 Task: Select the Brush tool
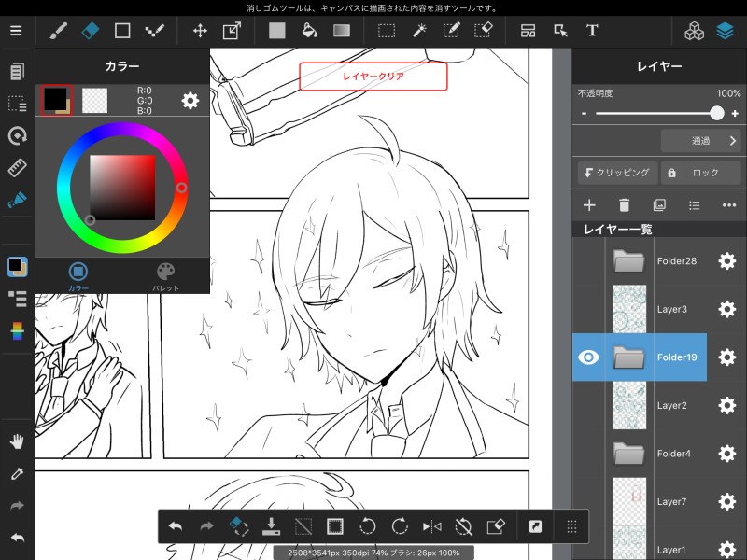[x=59, y=31]
